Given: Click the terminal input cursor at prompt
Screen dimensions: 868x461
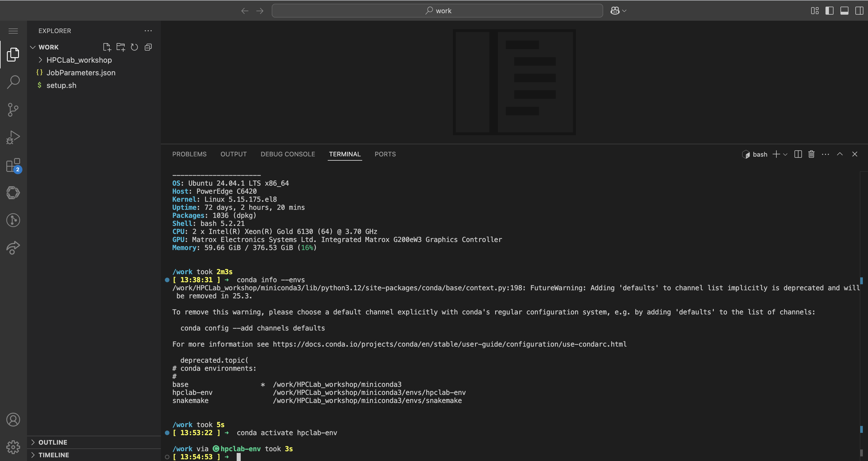Looking at the screenshot, I should [239, 457].
